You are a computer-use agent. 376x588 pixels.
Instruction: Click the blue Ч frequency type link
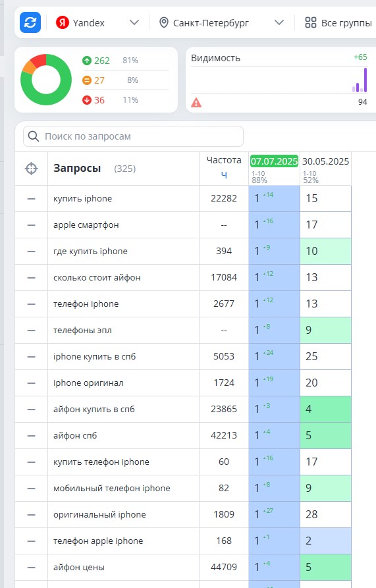[224, 174]
